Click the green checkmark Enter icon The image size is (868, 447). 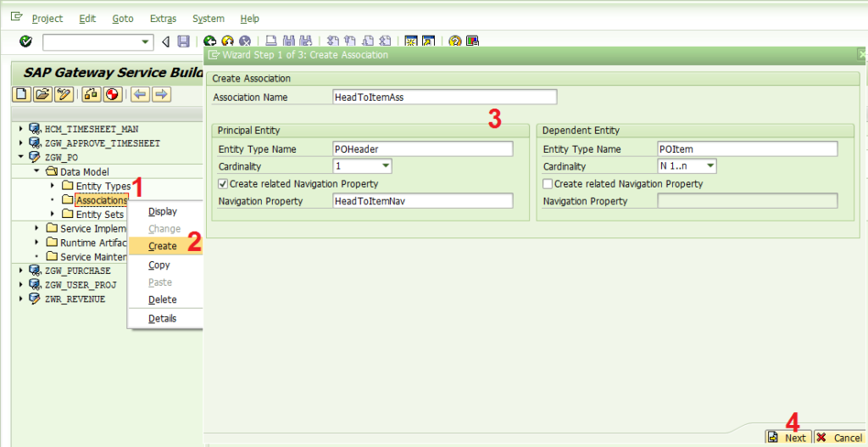pos(25,42)
